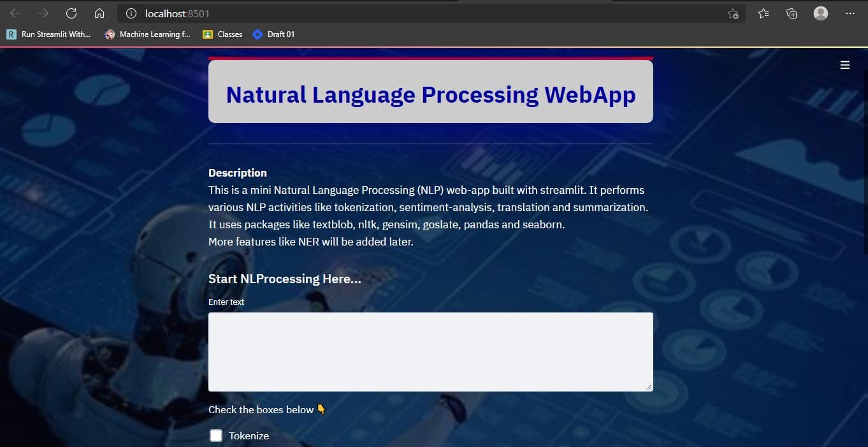Viewport: 868px width, 447px height.
Task: Click the browser forward arrow
Action: coord(43,13)
